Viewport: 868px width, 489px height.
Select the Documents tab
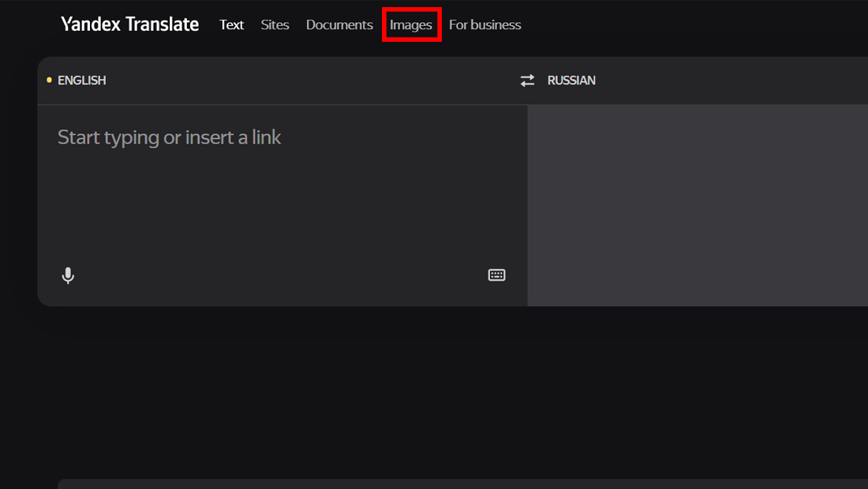pyautogui.click(x=339, y=25)
